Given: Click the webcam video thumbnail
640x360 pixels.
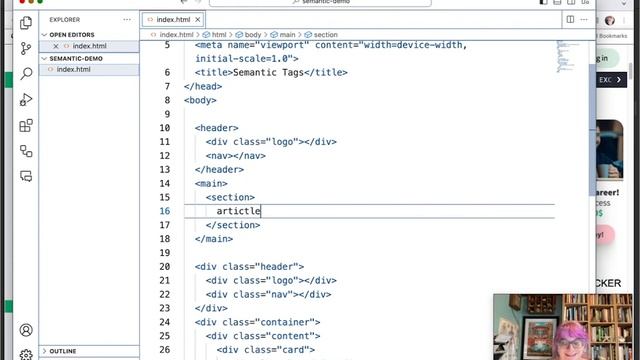Looking at the screenshot, I should (x=562, y=327).
